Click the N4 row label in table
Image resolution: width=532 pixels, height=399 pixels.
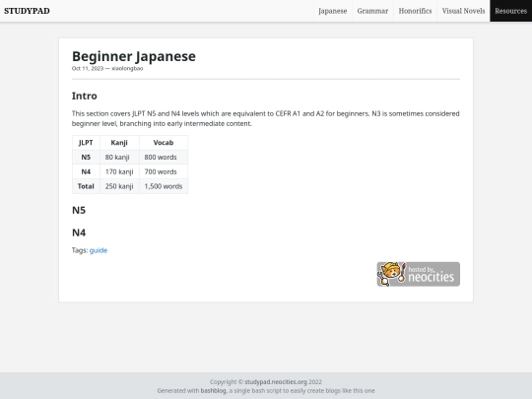point(86,171)
